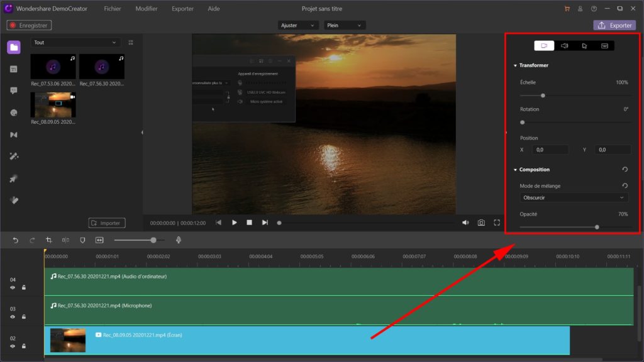This screenshot has width=644, height=362.
Task: Switch to the fourth properties tab
Action: pyautogui.click(x=604, y=45)
